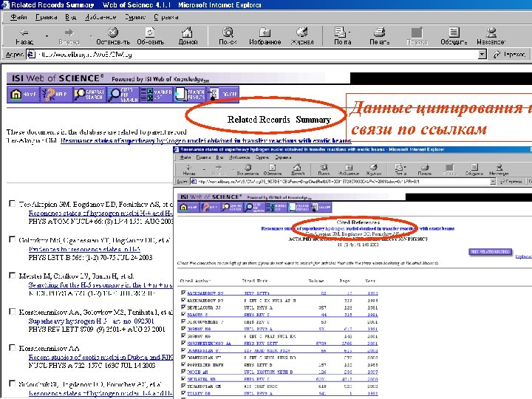Uncheck the TILLEY DR cited reference
532x399 pixels.
(183, 393)
